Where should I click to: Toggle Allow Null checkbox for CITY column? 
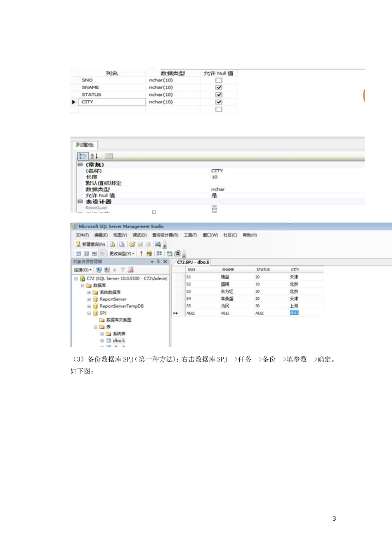pyautogui.click(x=219, y=102)
